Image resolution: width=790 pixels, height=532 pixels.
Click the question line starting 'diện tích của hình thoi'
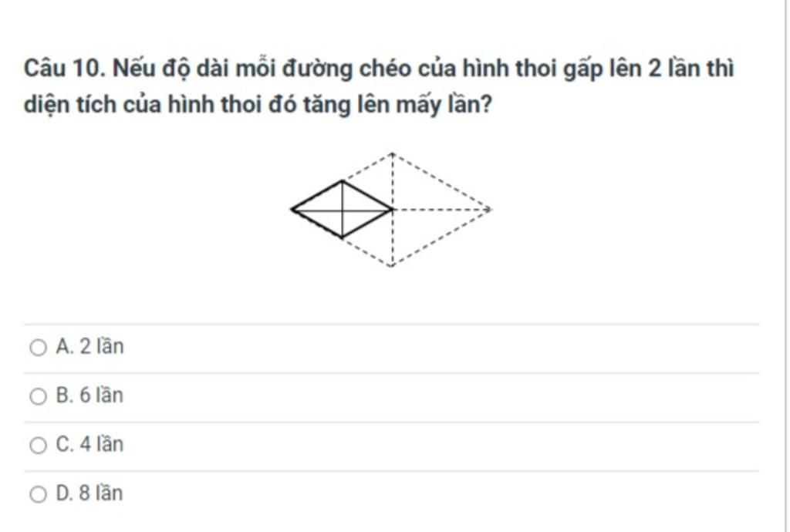[258, 105]
